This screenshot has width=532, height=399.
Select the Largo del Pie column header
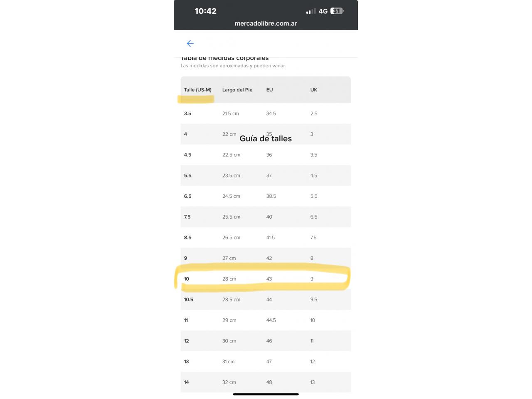[x=237, y=90]
